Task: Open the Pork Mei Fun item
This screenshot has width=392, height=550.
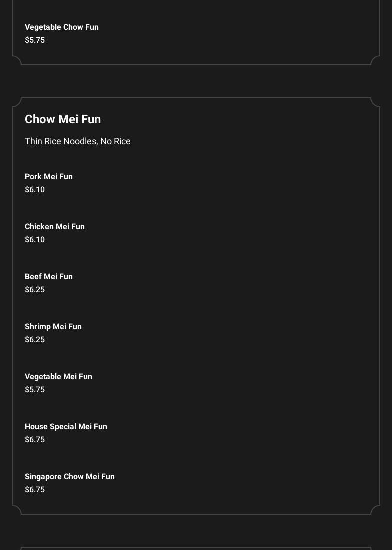Action: coord(49,177)
